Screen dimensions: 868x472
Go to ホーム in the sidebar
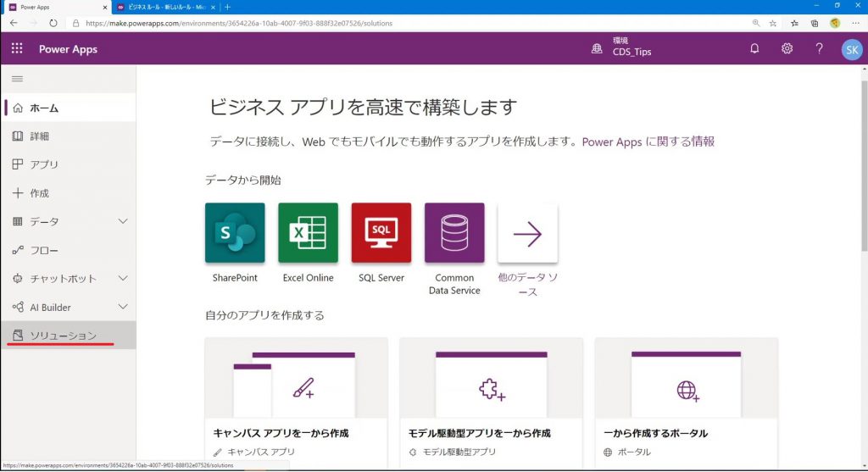(69, 108)
